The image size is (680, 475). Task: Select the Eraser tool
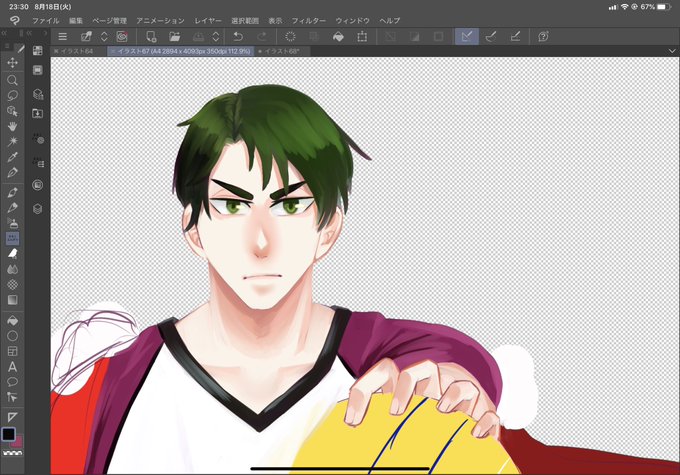click(x=12, y=254)
